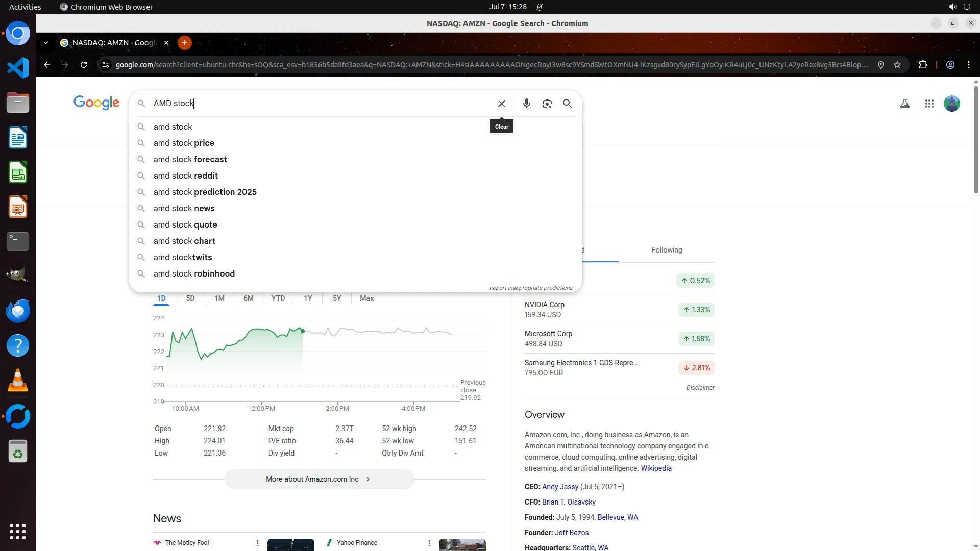Expand the tab search dropdown arrow

click(x=46, y=43)
